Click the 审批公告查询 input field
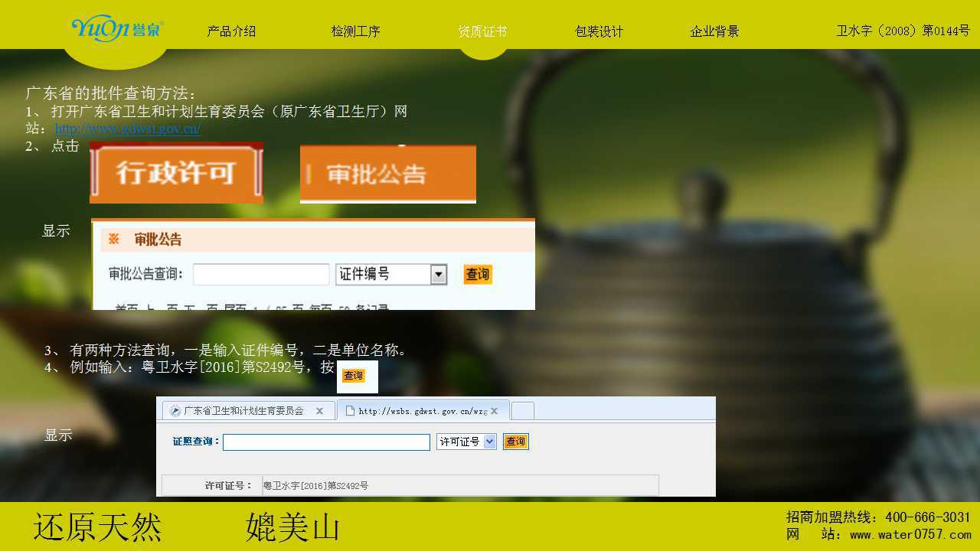 [261, 274]
